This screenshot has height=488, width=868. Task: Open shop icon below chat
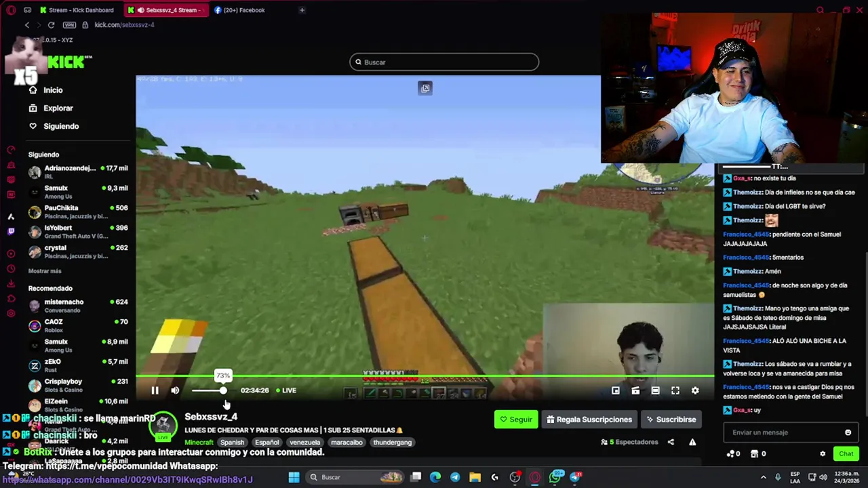click(x=754, y=453)
